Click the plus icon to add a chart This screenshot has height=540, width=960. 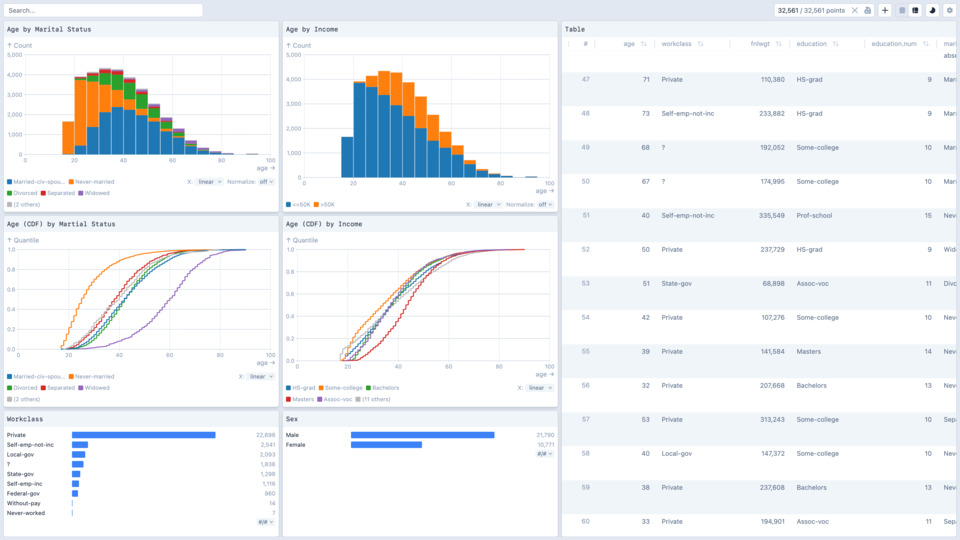[x=885, y=10]
